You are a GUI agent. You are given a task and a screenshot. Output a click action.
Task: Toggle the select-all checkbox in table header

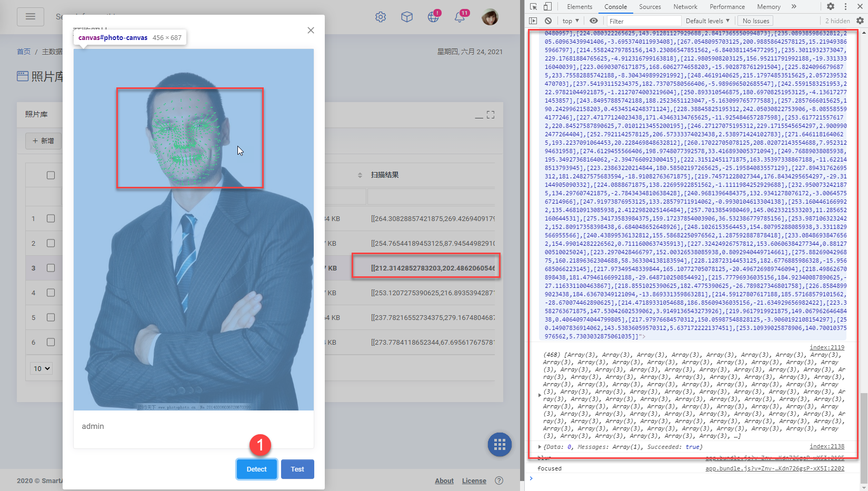pos(51,175)
